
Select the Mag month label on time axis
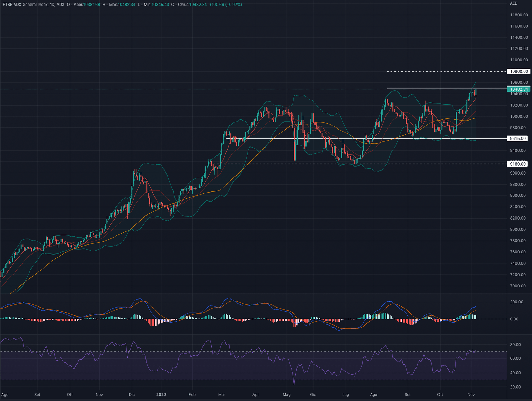point(286,394)
